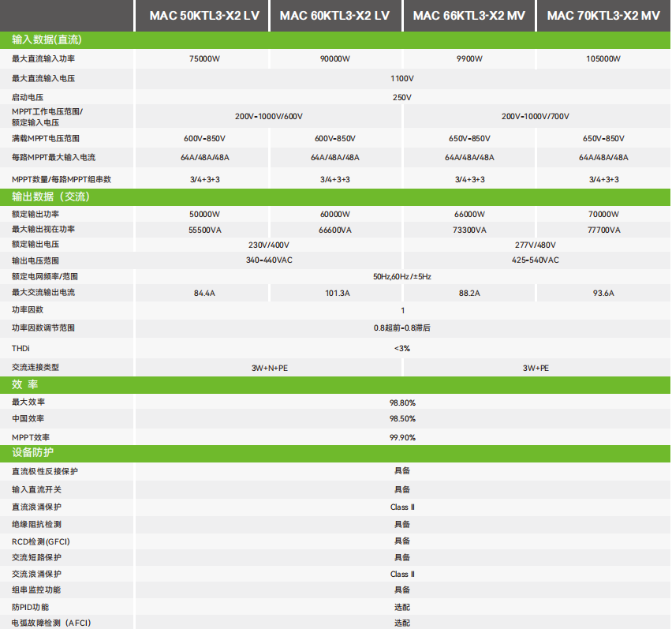Image resolution: width=672 pixels, height=629 pixels.
Task: Click the 组串监控功能 row label
Action: (x=36, y=590)
